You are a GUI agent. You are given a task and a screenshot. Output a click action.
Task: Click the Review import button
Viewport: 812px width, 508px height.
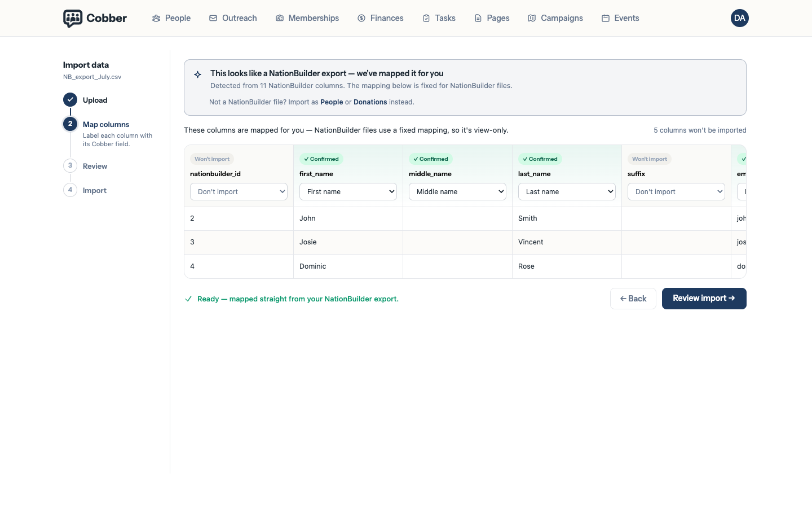point(704,299)
